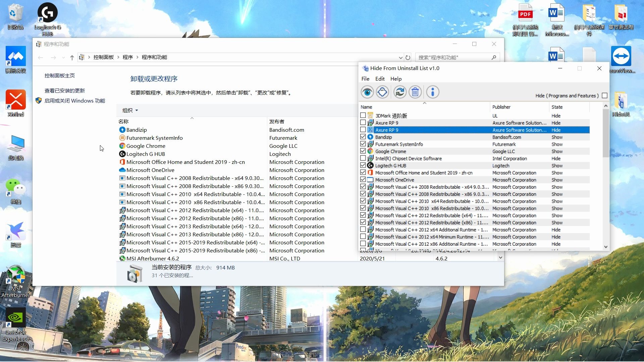Screen dimensions: 644x362
Task: Click Bandizip icon in Programs and Features list
Action: click(122, 130)
